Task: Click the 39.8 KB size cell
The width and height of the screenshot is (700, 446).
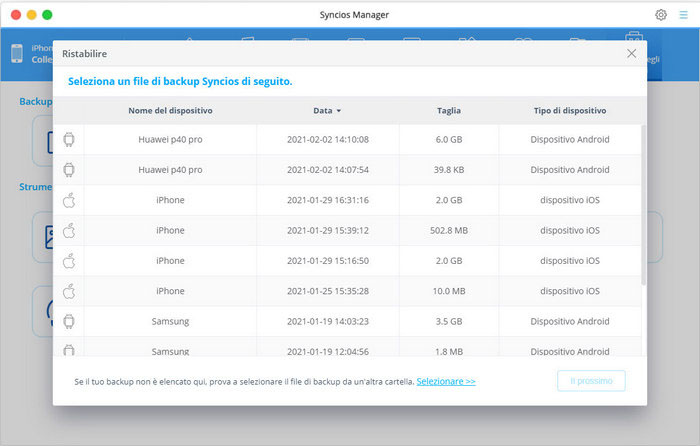Action: point(449,170)
